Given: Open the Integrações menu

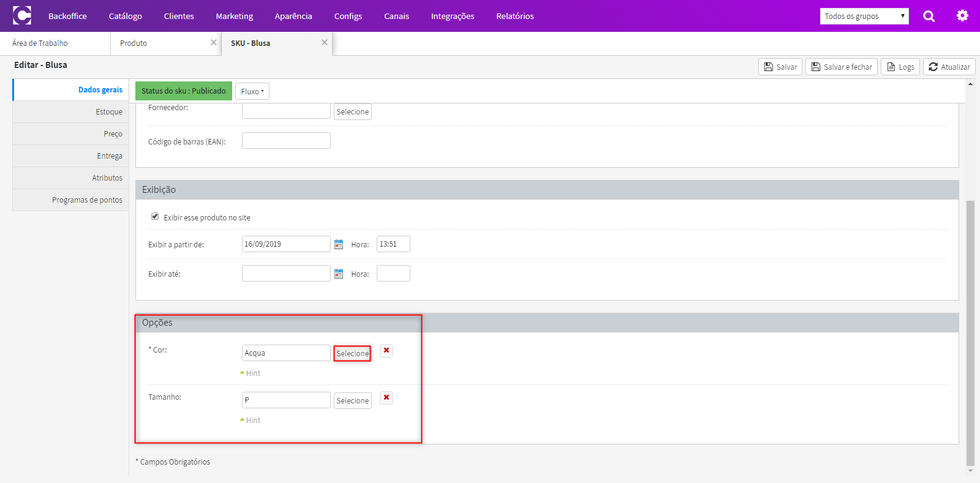Looking at the screenshot, I should (453, 16).
